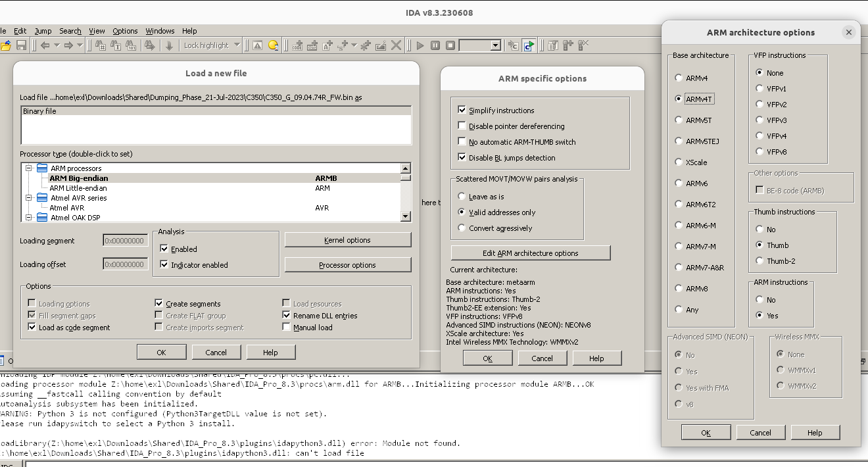The image size is (868, 467).
Task: Click the Processor options button
Action: [348, 265]
